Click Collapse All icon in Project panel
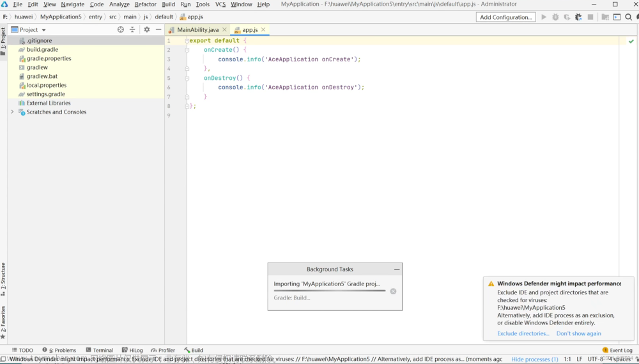Image resolution: width=639 pixels, height=364 pixels. pos(132,30)
